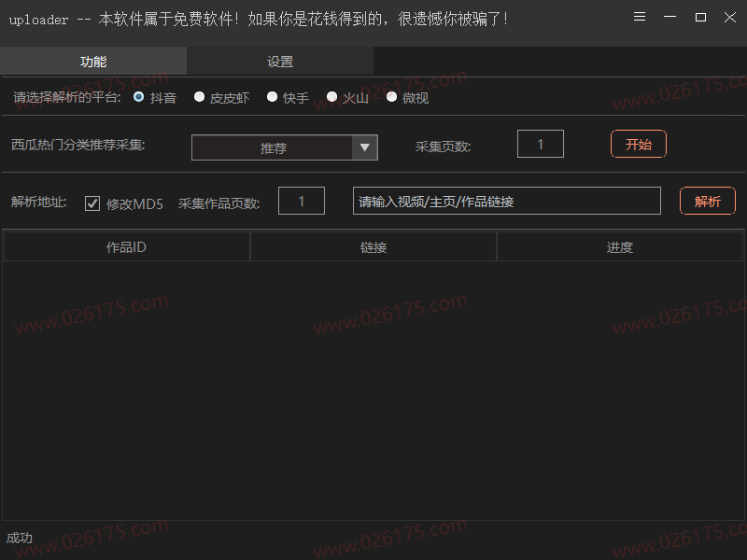
Task: Select the 皮皮虾 platform radio button
Action: pos(199,97)
